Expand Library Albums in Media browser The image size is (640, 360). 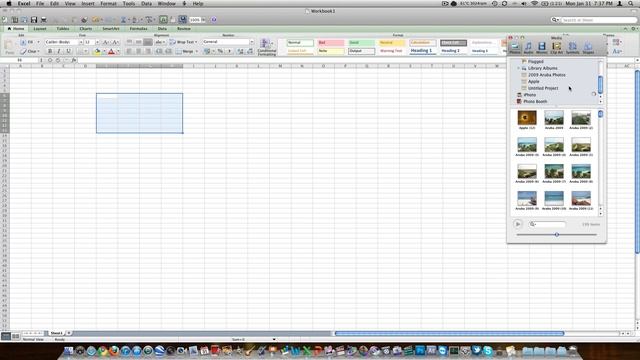click(x=519, y=68)
